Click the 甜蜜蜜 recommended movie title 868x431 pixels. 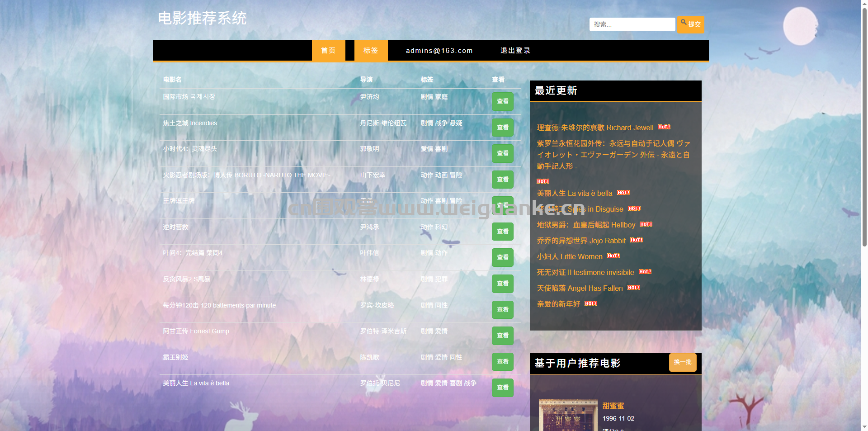pos(613,406)
